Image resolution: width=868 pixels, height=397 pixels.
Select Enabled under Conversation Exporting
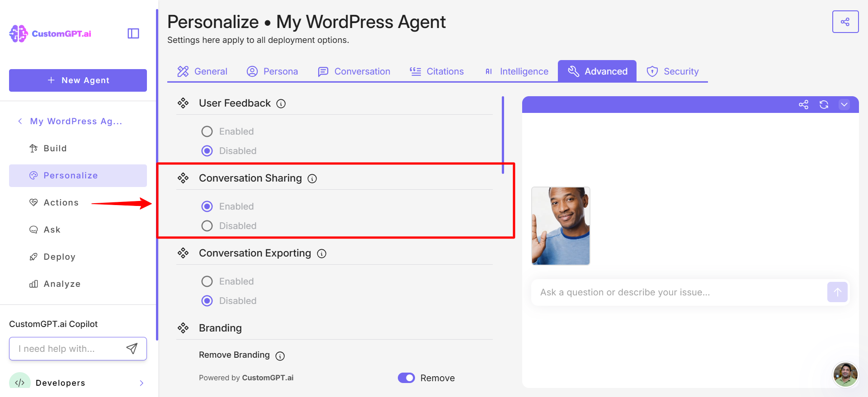(207, 281)
